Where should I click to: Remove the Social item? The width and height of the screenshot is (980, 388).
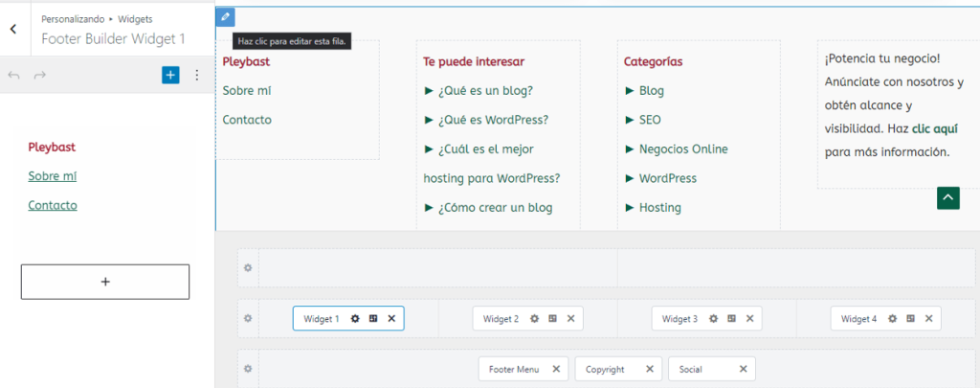pos(743,369)
